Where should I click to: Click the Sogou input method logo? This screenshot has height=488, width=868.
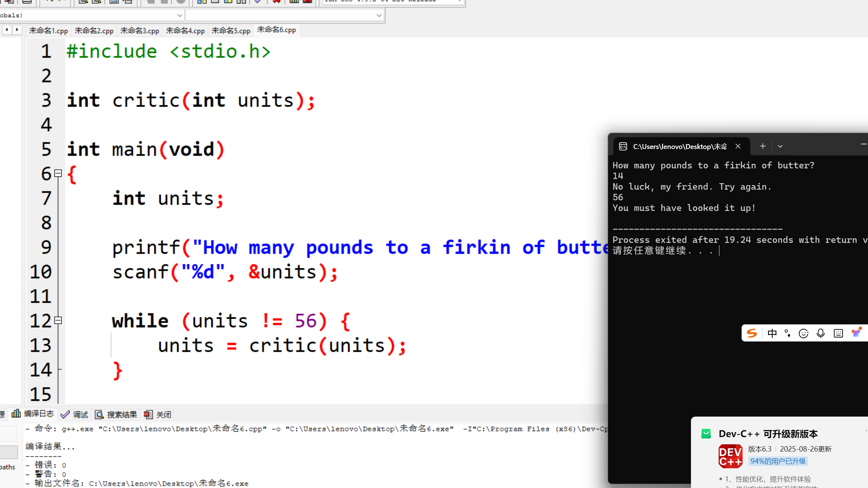click(752, 333)
